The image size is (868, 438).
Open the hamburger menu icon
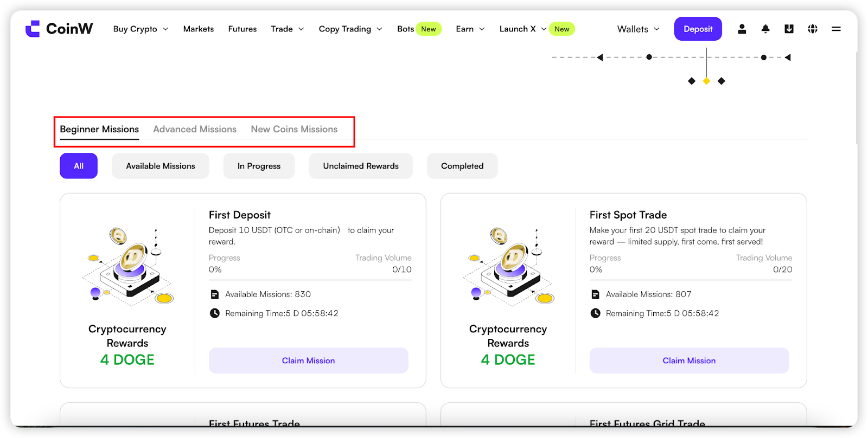click(836, 29)
